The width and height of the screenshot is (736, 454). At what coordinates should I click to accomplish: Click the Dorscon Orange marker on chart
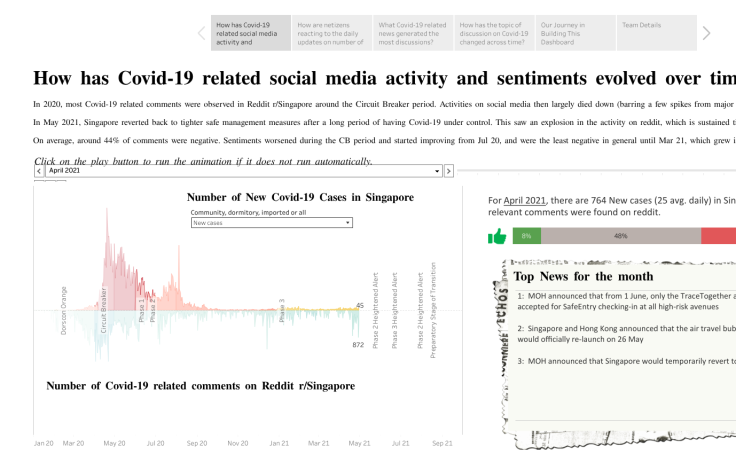pos(64,310)
